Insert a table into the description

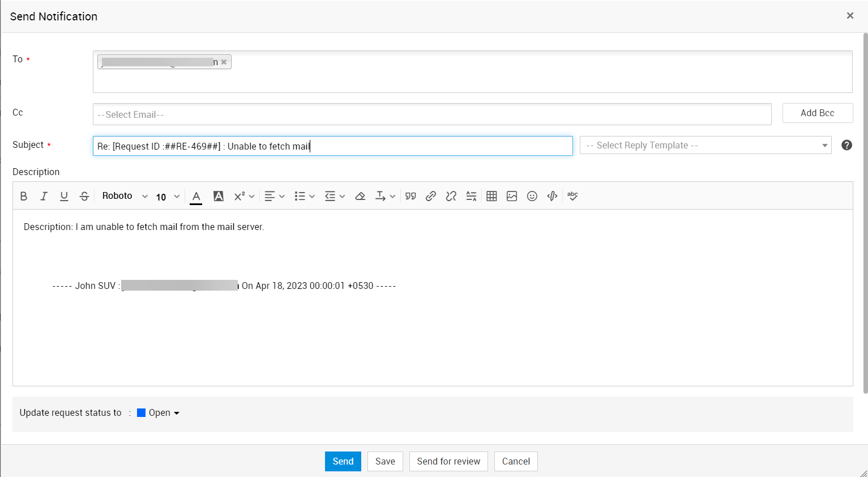(491, 196)
